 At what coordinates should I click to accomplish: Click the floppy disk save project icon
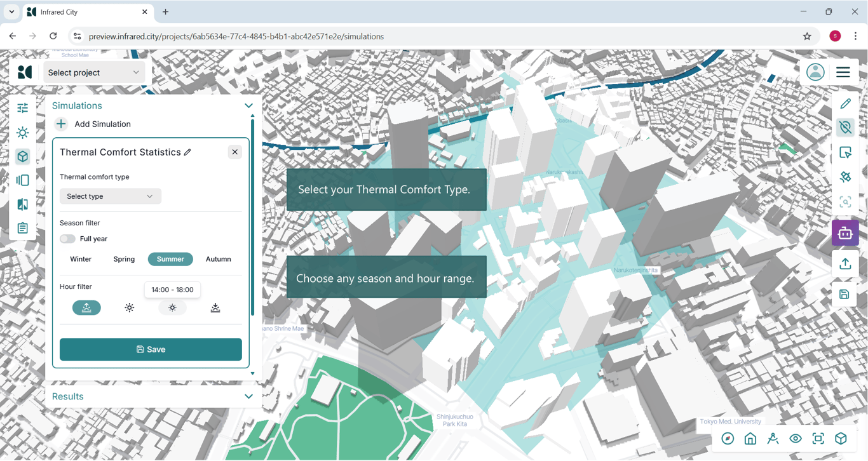click(x=844, y=295)
